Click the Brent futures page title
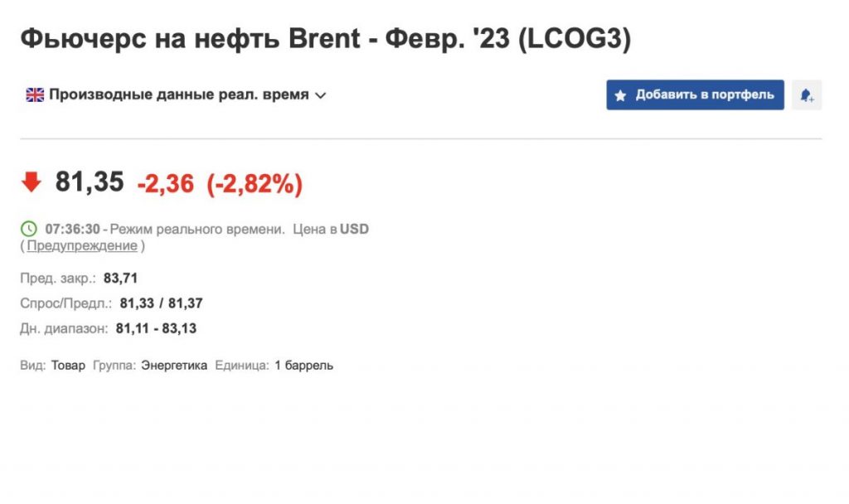The height and width of the screenshot is (504, 849). 326,39
